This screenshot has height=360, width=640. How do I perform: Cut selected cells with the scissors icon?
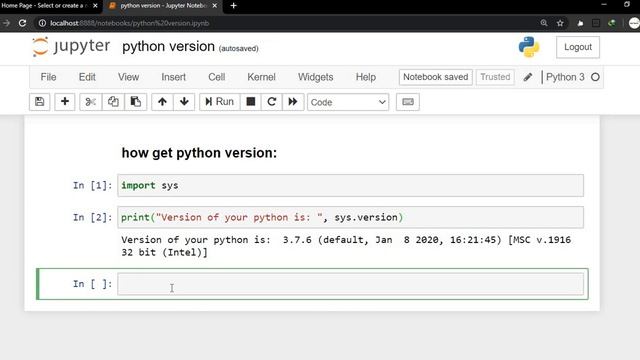click(x=90, y=102)
